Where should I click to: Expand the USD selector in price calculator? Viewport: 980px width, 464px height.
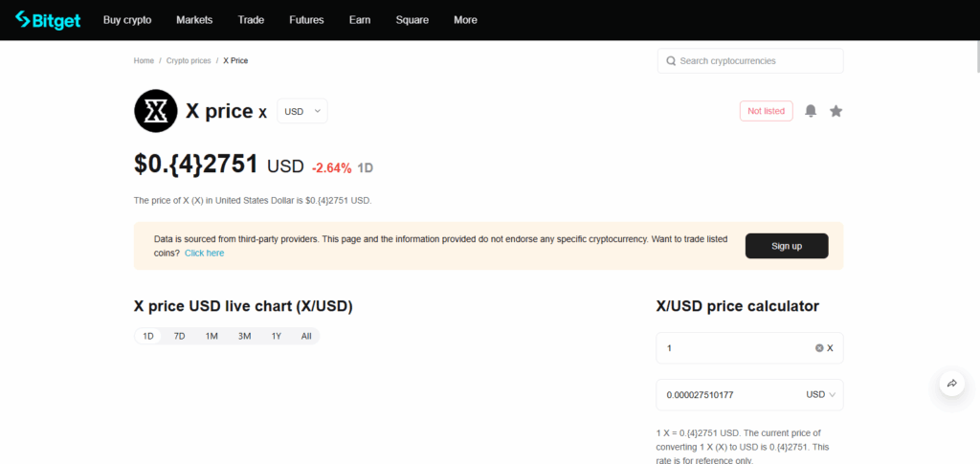pyautogui.click(x=820, y=394)
